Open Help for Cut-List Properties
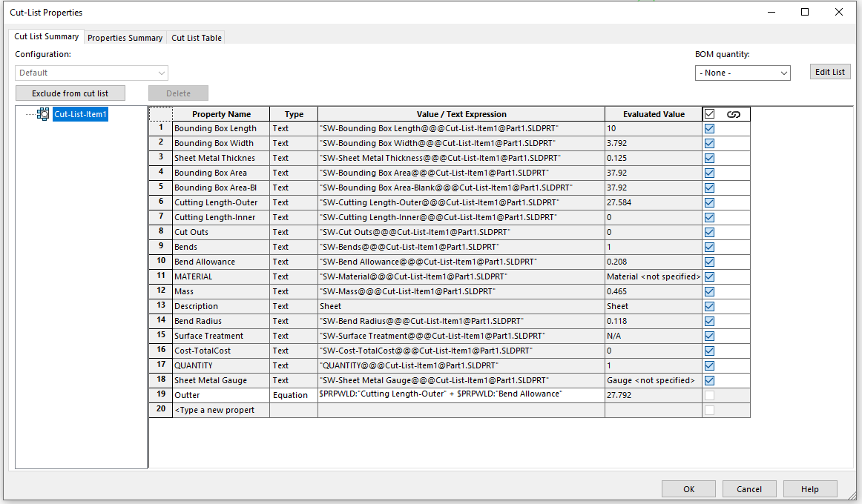 810,489
